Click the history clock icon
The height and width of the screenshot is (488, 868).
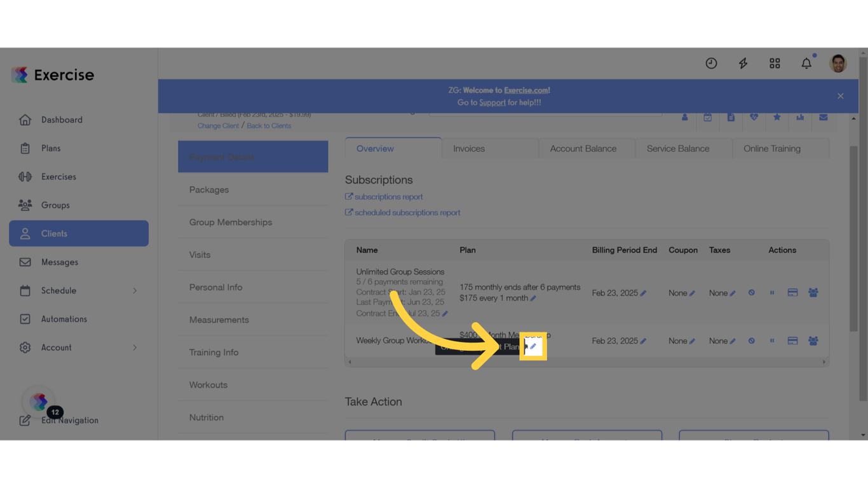point(711,63)
